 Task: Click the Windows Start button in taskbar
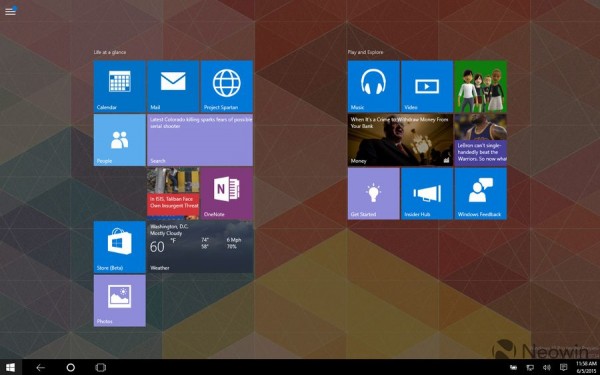(10, 367)
